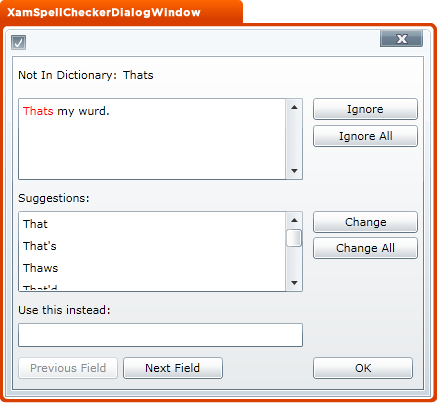Close the spell checker dialog with X
Screen dimensions: 437x403
tap(401, 39)
